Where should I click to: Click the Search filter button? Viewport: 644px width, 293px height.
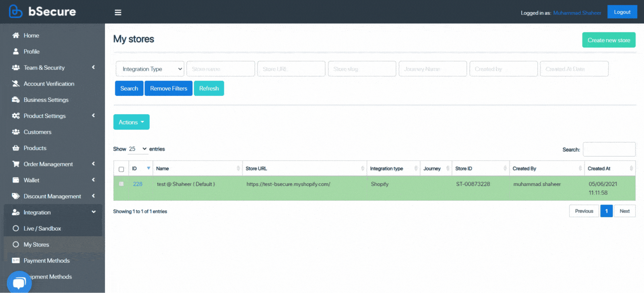point(129,89)
